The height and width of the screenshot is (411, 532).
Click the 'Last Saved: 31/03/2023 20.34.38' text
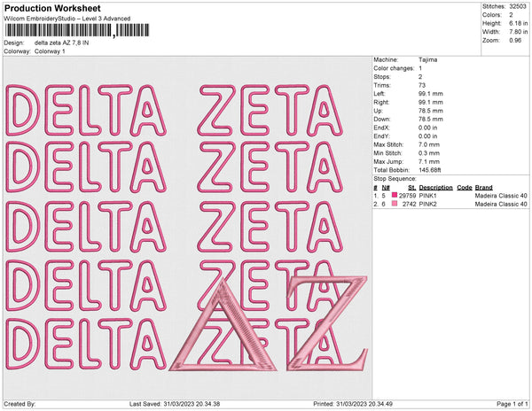175,404
